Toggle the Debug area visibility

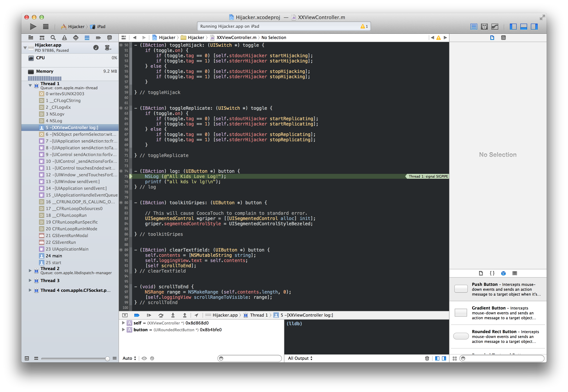click(x=524, y=26)
